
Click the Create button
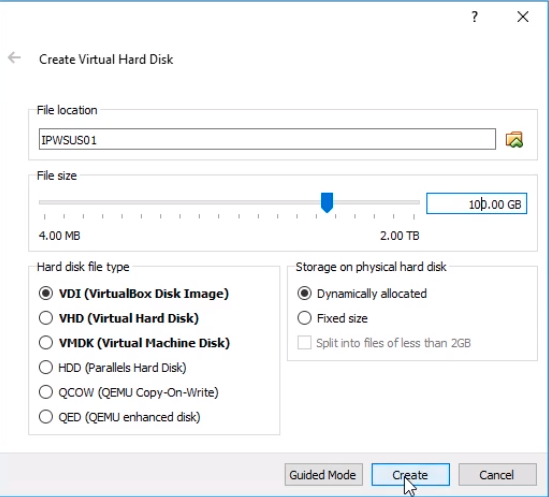point(410,475)
